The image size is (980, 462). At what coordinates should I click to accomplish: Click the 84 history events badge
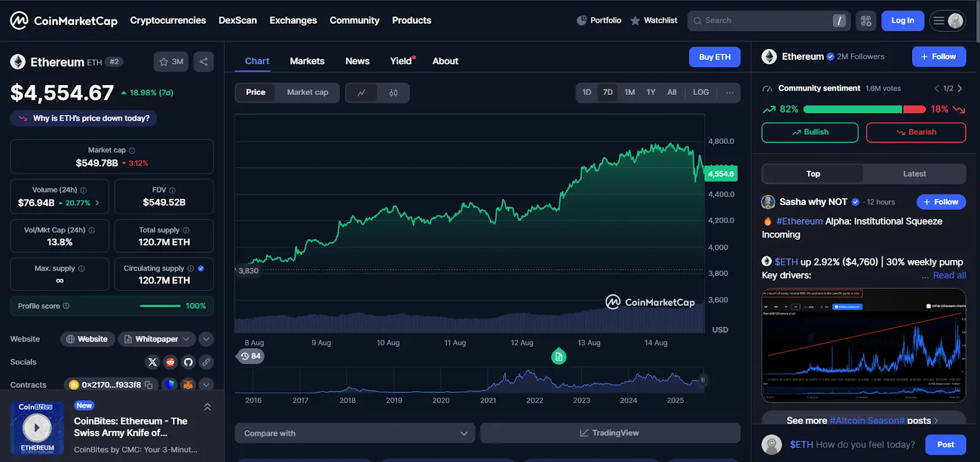251,356
